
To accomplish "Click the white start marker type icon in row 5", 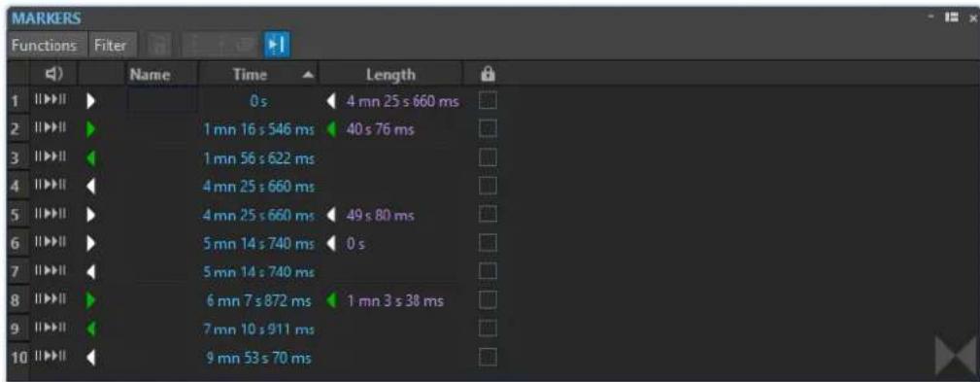I will pyautogui.click(x=91, y=216).
